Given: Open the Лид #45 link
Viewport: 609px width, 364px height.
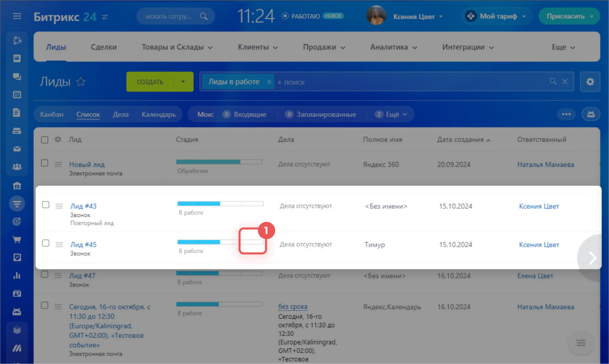Looking at the screenshot, I should pyautogui.click(x=83, y=245).
